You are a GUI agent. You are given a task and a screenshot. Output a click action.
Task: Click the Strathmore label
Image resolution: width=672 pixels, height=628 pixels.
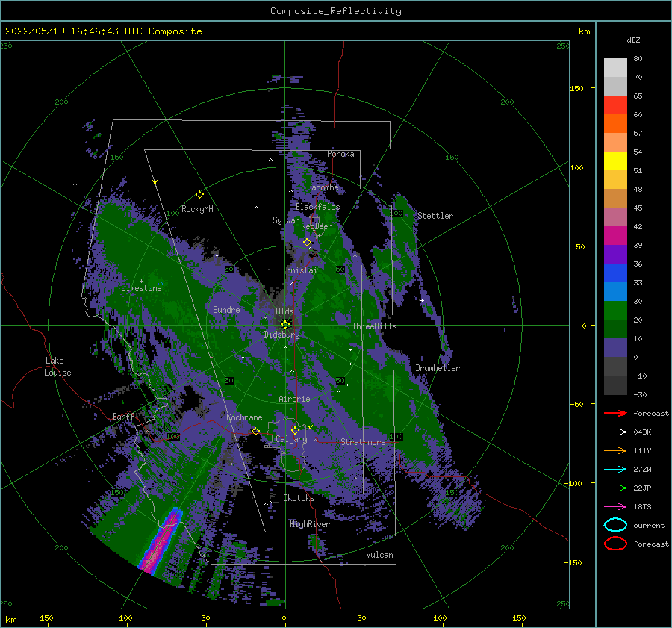pos(363,442)
